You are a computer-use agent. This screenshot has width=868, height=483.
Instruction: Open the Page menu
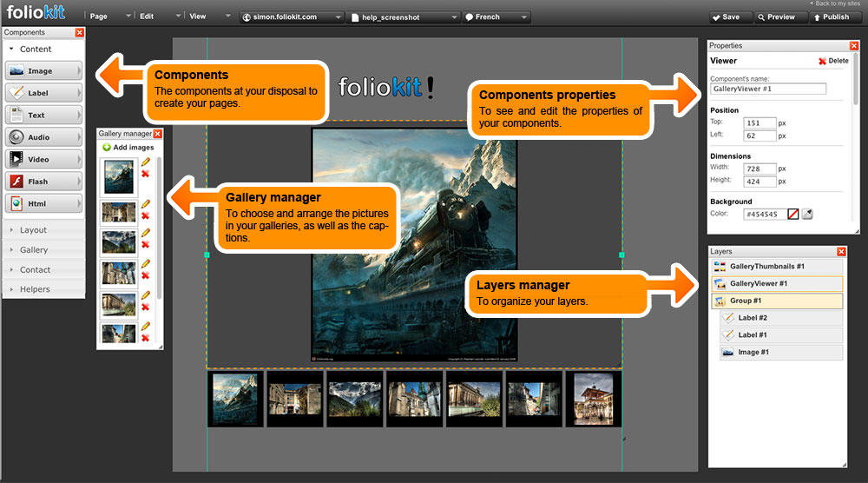[110, 17]
